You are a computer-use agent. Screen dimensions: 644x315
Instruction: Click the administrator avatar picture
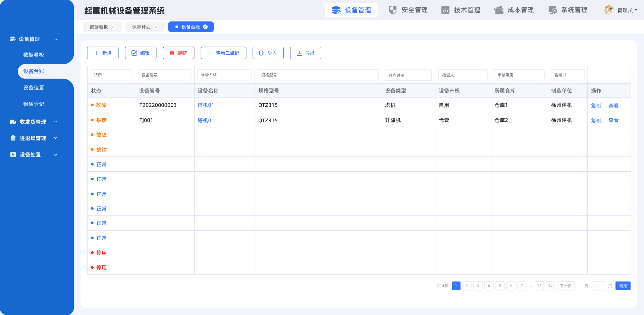[609, 10]
